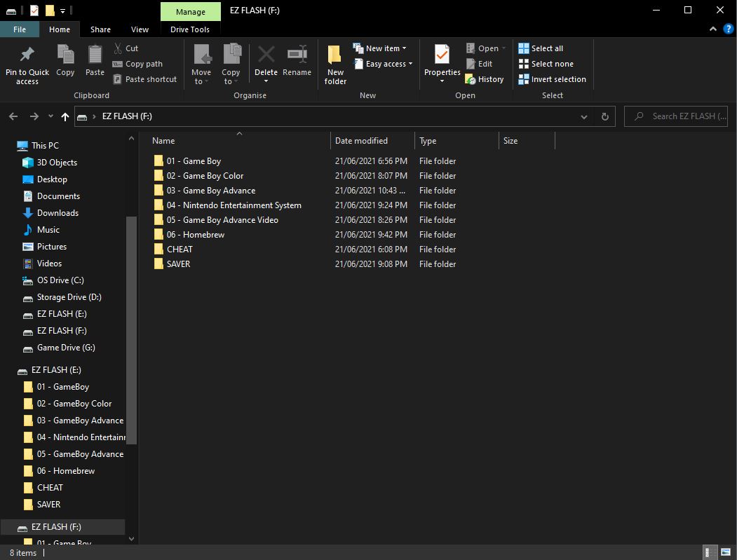737x560 pixels.
Task: Select the Cut scissors command
Action: click(x=126, y=48)
